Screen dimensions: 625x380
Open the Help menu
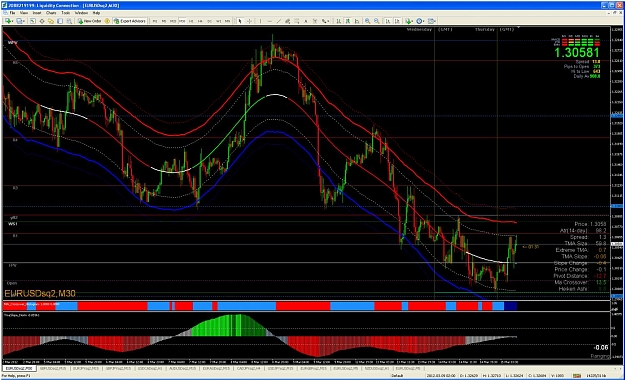point(96,13)
